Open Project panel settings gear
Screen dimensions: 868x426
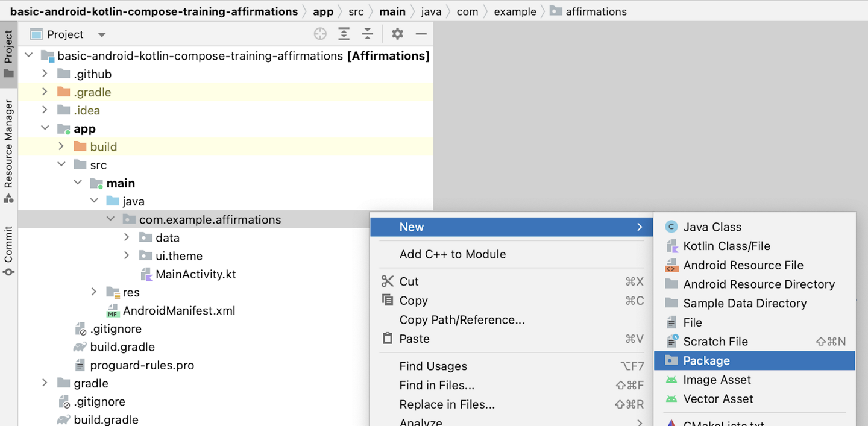(397, 34)
